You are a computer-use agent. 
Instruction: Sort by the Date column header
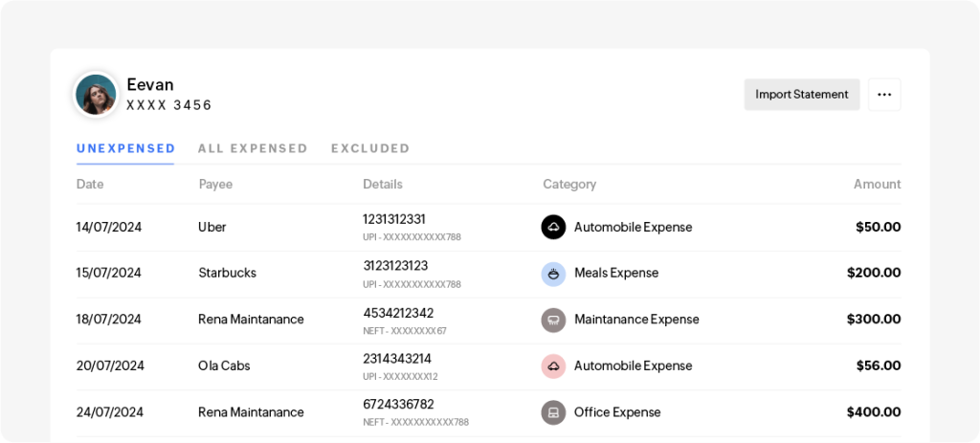[90, 184]
